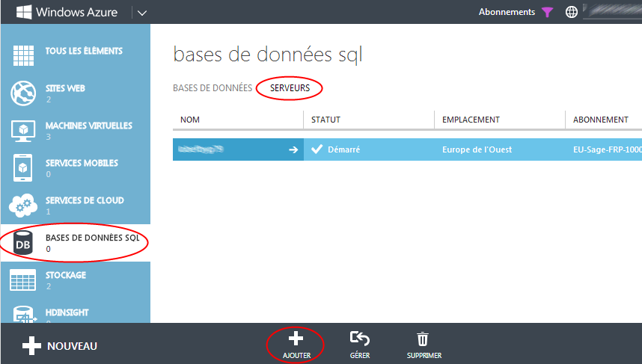Open Services Mobiles in the sidebar

coord(82,163)
